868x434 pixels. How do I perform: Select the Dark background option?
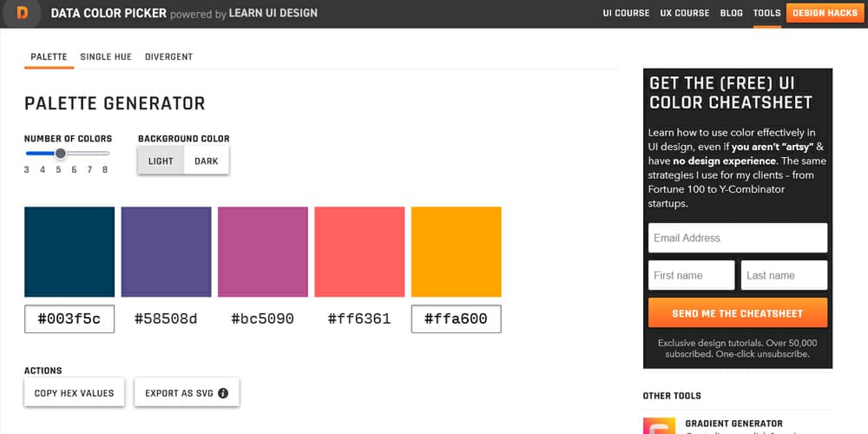click(207, 161)
